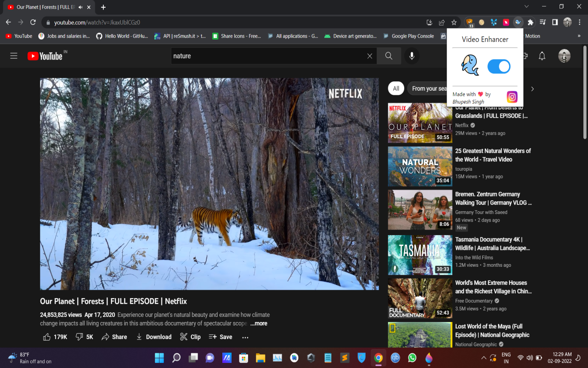This screenshot has height=368, width=588.
Task: Reload the page
Action: click(33, 22)
